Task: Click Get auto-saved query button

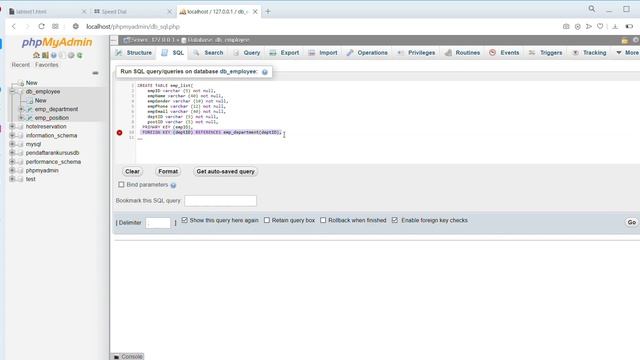Action: click(225, 172)
